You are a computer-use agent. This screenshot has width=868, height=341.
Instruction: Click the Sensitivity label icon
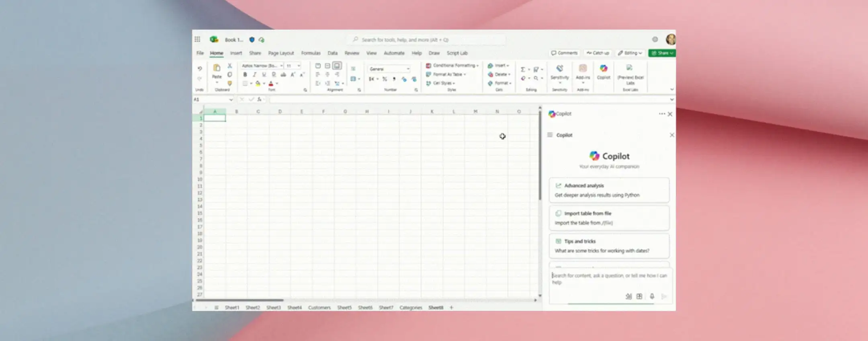coord(560,69)
